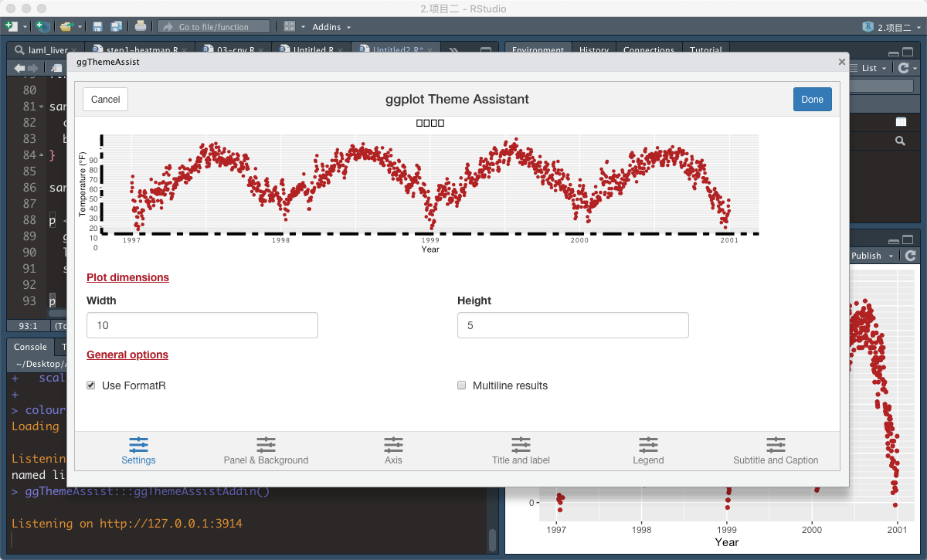
Task: Uncheck the Use FormatR checkbox
Action: pos(91,385)
